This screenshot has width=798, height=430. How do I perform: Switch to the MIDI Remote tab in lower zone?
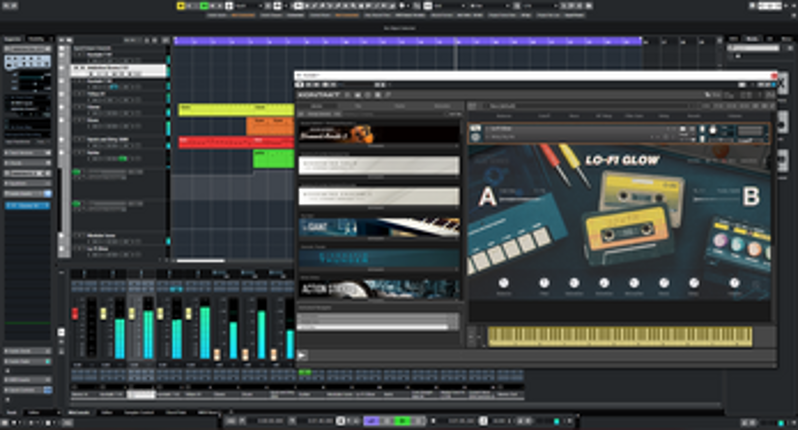[209, 413]
